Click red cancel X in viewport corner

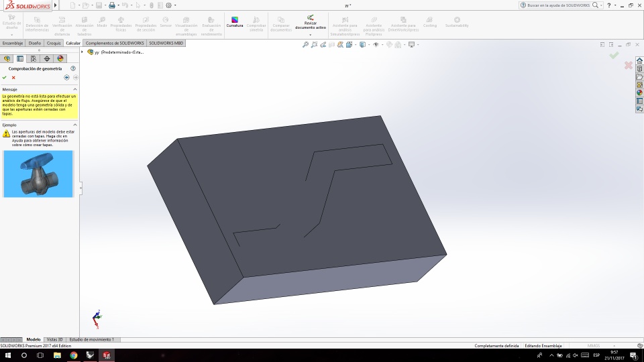pyautogui.click(x=629, y=65)
